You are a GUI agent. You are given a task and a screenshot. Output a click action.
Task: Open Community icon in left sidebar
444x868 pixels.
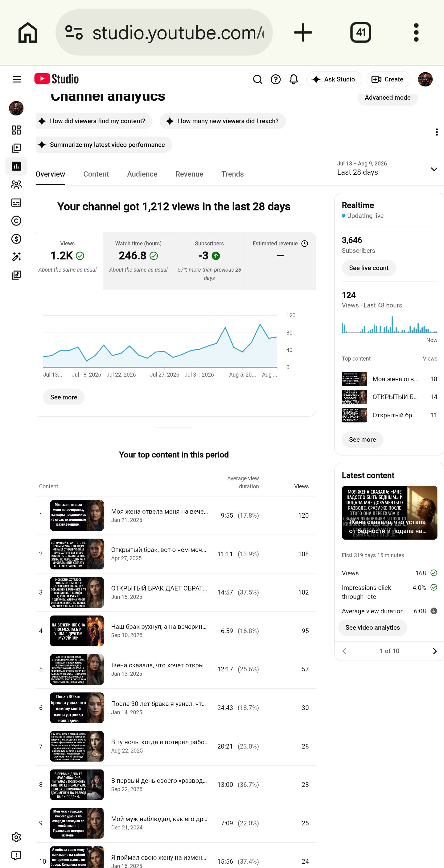pyautogui.click(x=16, y=184)
